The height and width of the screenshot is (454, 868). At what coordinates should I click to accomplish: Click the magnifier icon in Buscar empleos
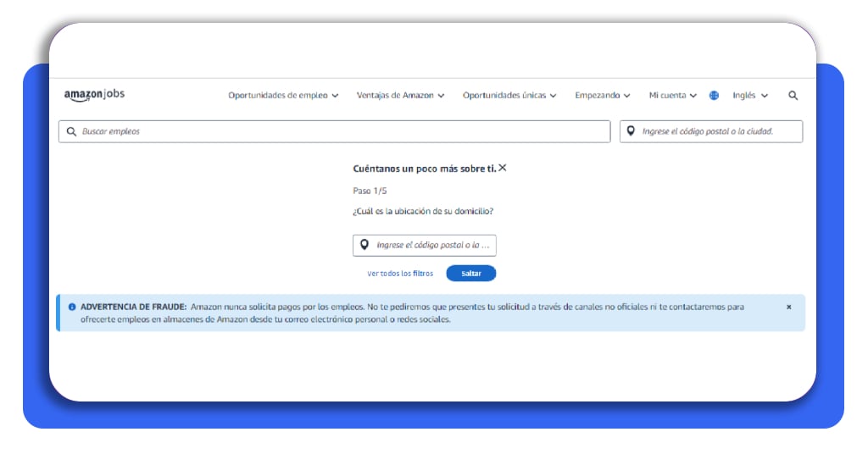71,131
